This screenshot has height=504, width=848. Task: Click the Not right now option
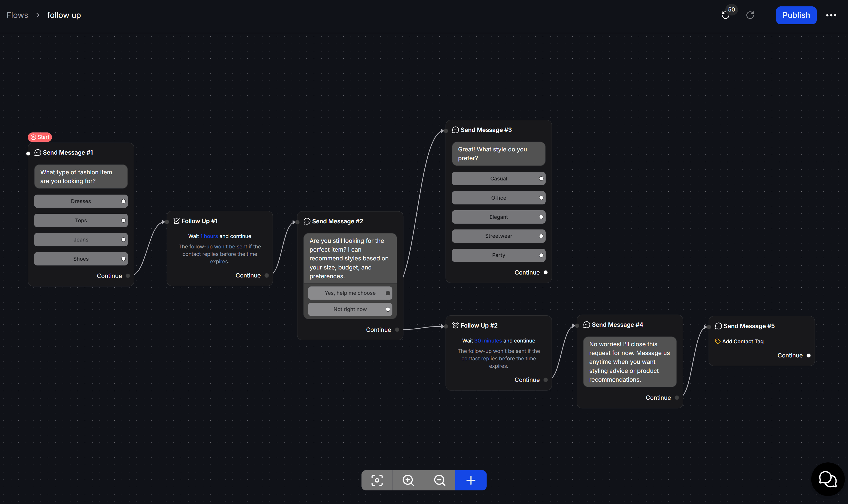tap(350, 309)
